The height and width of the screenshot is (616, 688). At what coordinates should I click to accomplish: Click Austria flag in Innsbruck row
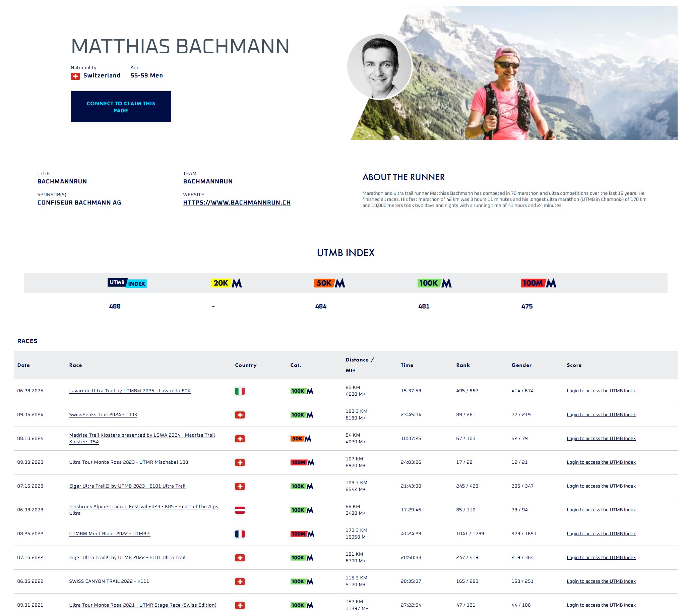click(240, 510)
